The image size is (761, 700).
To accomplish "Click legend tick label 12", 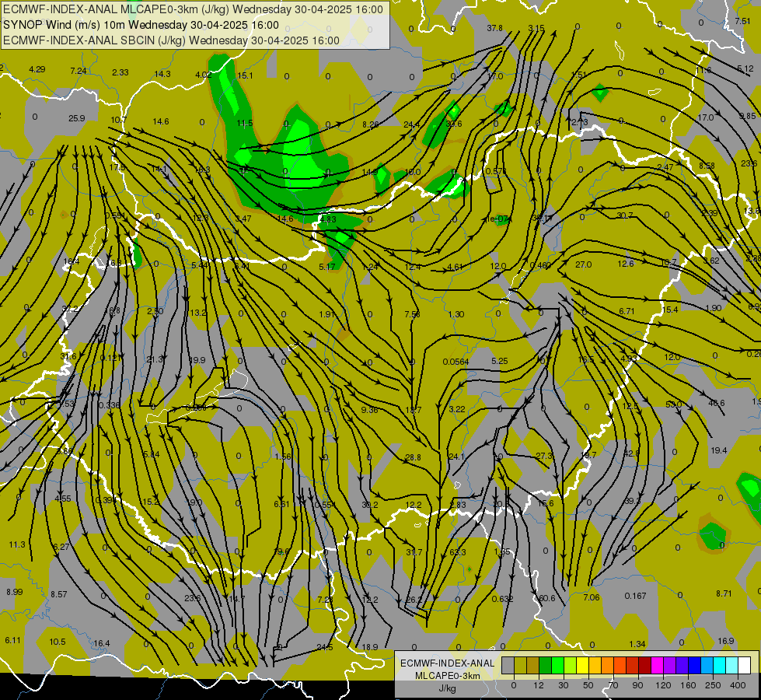I will pyautogui.click(x=538, y=685).
